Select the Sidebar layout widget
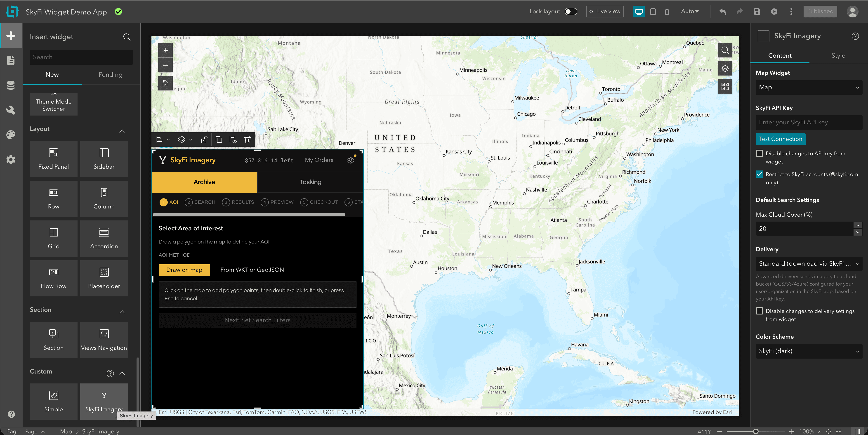Image resolution: width=868 pixels, height=435 pixels. (x=104, y=159)
